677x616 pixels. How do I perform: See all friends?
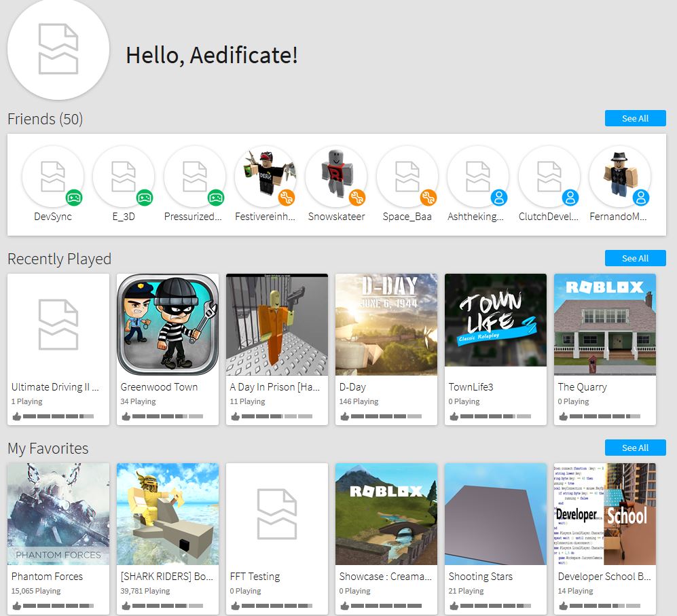click(635, 118)
